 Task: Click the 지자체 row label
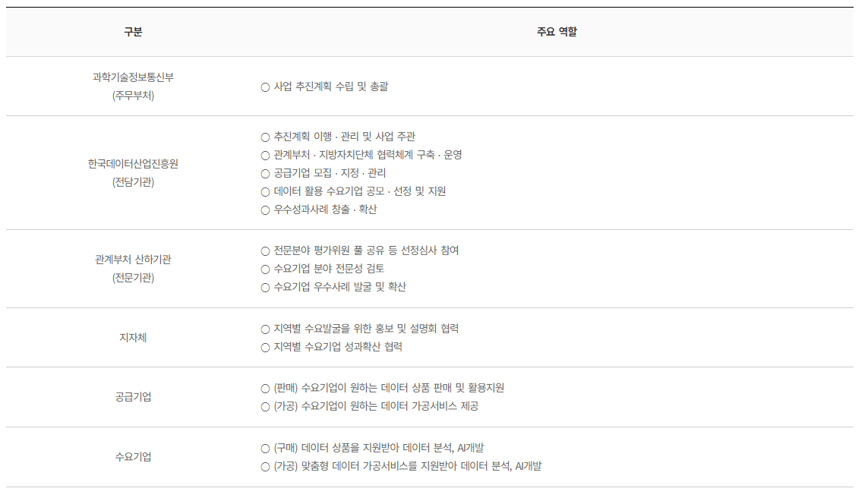(x=133, y=337)
